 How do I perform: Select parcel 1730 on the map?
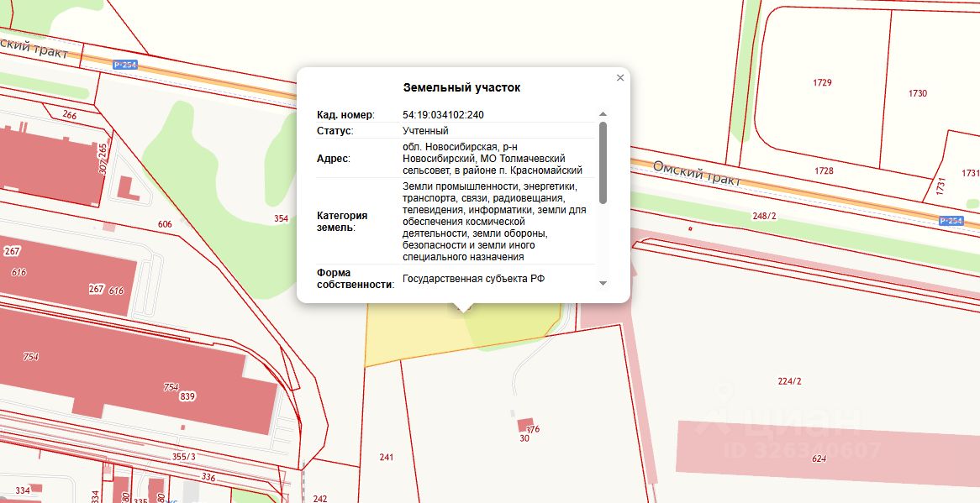tap(917, 93)
